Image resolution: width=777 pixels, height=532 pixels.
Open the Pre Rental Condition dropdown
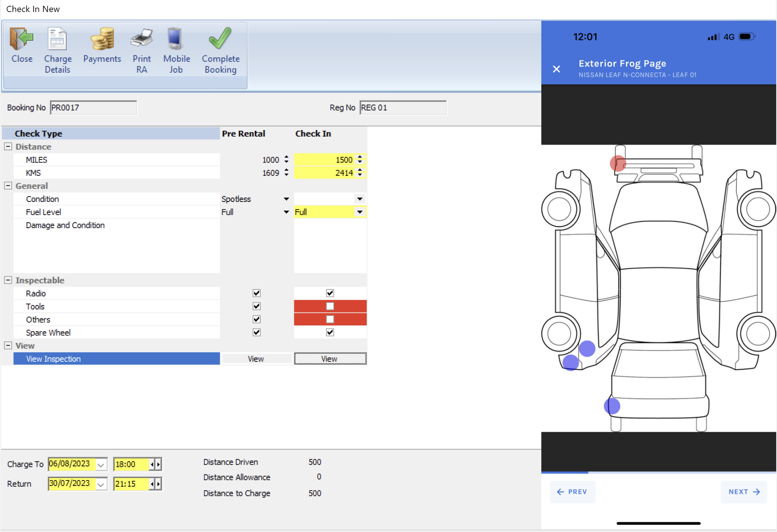[x=286, y=199]
